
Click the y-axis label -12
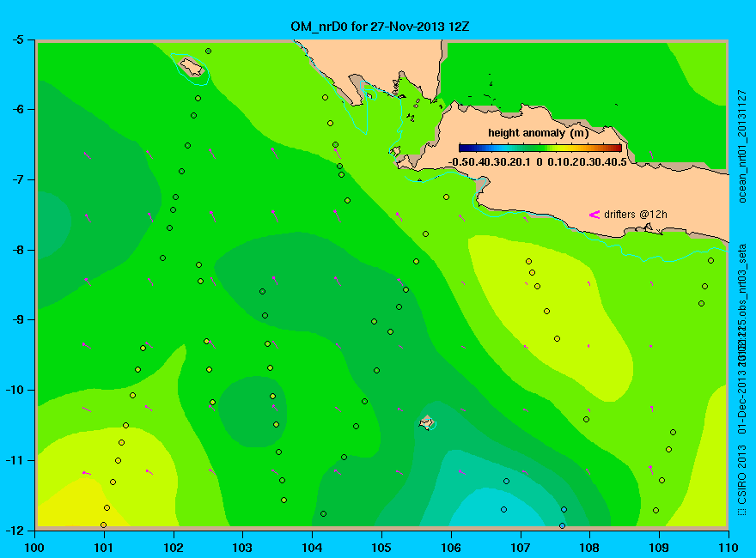tap(14, 530)
